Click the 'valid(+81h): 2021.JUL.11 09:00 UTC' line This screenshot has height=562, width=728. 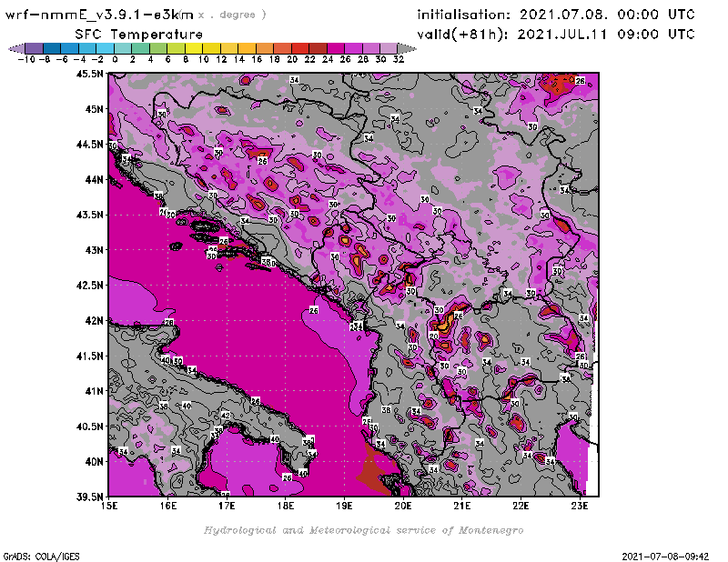[x=556, y=34]
